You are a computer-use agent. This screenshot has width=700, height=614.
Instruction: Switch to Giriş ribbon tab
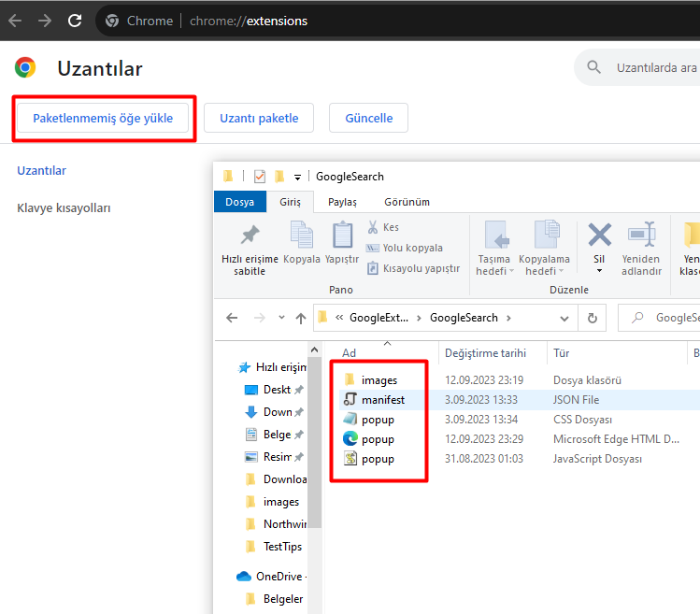tap(290, 202)
